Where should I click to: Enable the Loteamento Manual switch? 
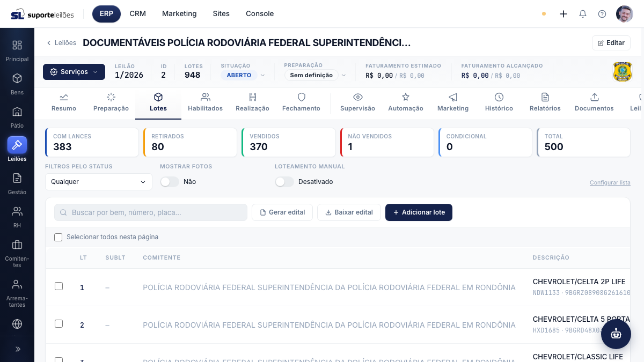[x=284, y=182]
